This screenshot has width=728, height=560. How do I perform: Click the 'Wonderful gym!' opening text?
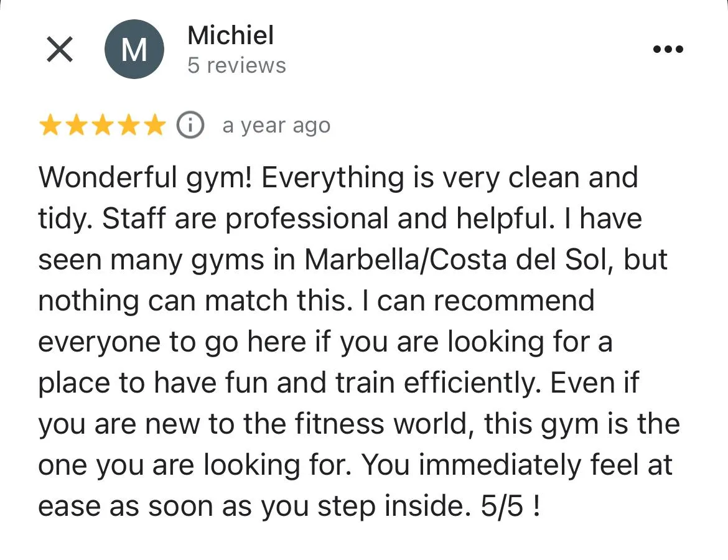tap(146, 179)
